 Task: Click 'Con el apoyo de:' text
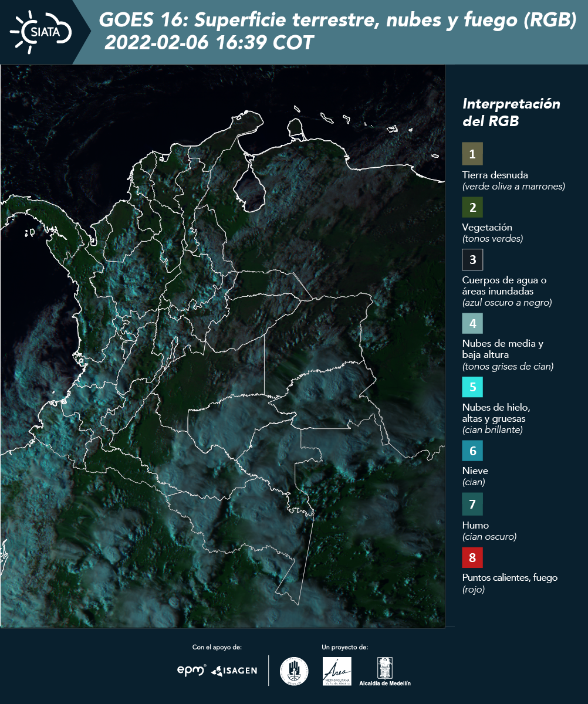[217, 647]
